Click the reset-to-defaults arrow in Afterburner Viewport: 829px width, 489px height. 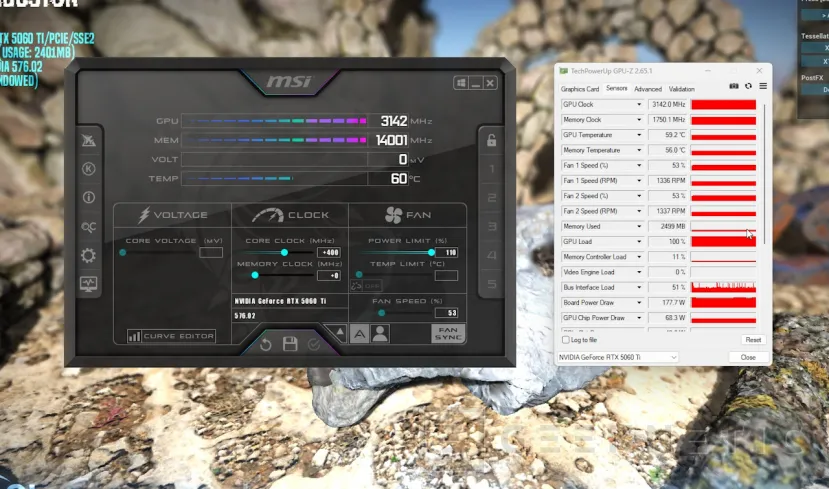pos(265,345)
